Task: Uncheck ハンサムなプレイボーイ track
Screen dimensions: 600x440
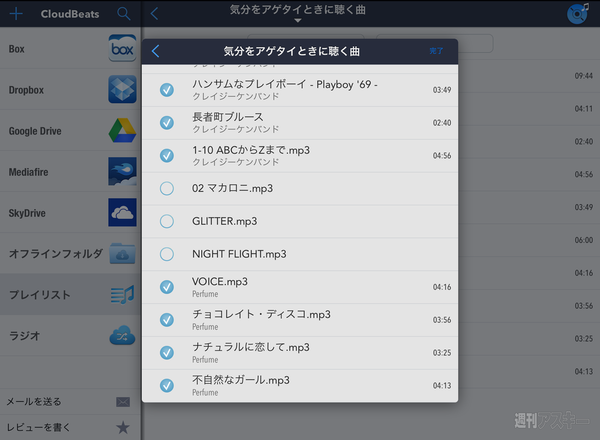Action: click(x=167, y=90)
